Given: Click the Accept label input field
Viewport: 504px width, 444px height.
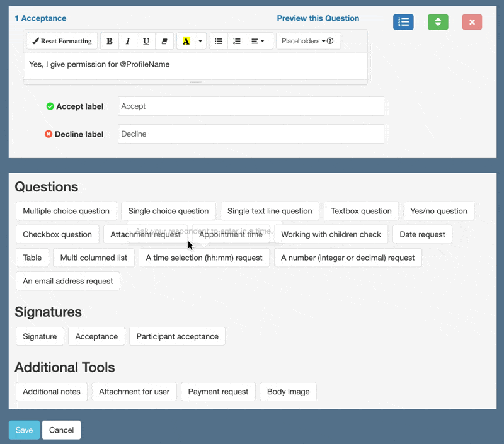Looking at the screenshot, I should click(251, 106).
